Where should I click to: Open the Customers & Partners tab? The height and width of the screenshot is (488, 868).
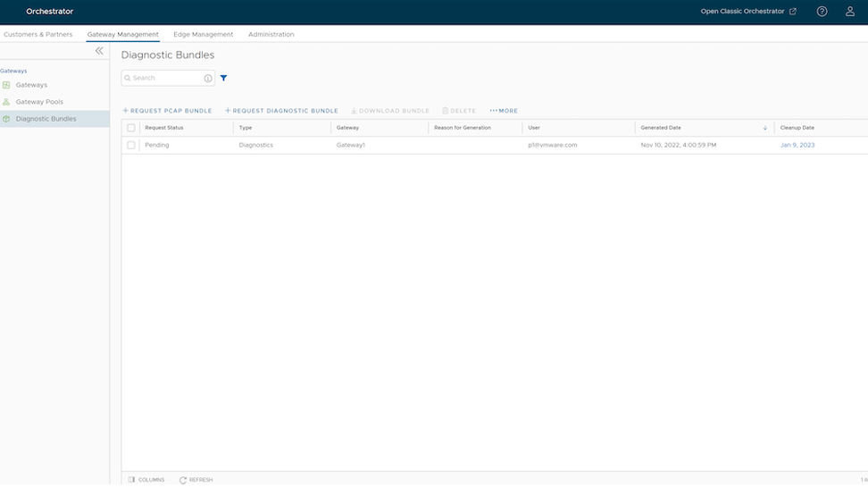point(38,35)
